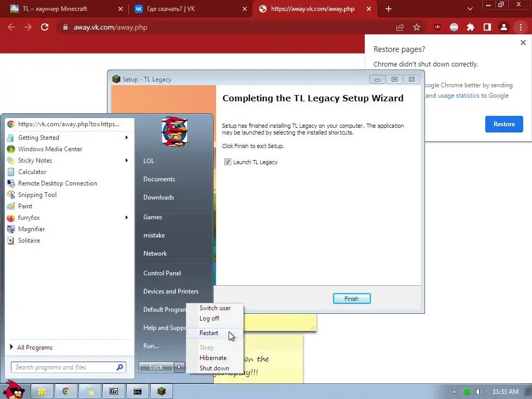Open Documents from Start menu

[159, 179]
